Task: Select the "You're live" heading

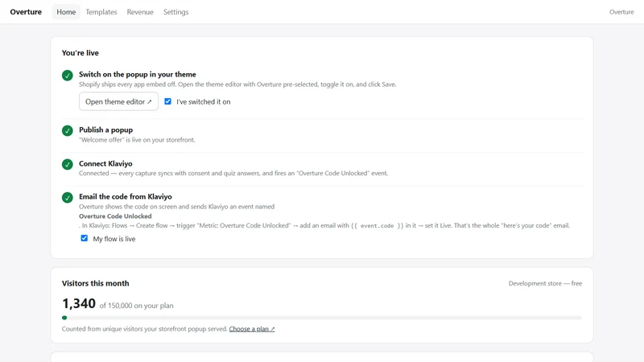Action: tap(80, 53)
